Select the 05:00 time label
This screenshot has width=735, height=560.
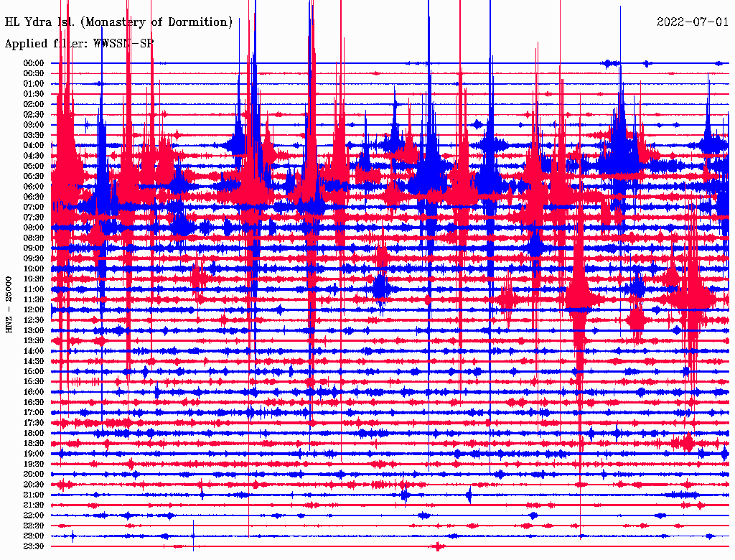[34, 166]
